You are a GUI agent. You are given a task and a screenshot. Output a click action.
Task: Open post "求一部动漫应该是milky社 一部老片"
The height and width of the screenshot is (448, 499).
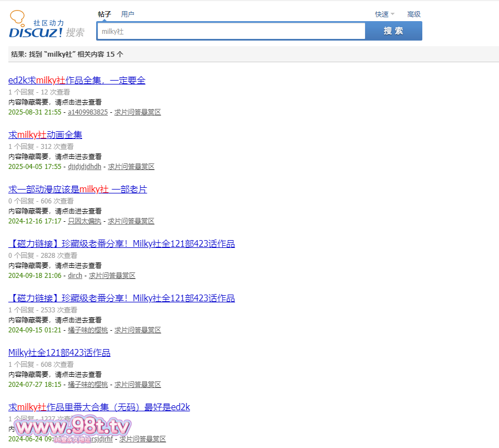pyautogui.click(x=77, y=189)
